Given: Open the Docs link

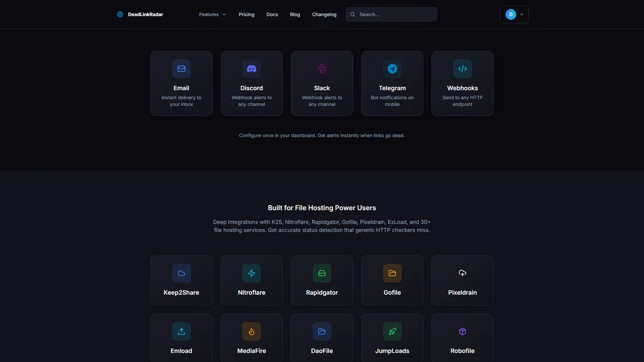Looking at the screenshot, I should click(x=272, y=14).
